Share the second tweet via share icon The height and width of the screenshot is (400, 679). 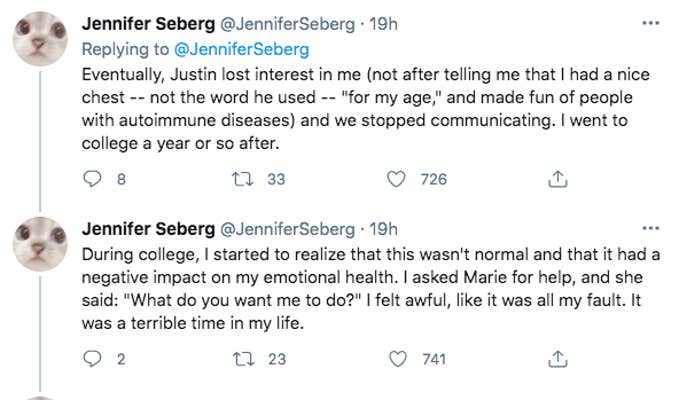click(x=559, y=359)
